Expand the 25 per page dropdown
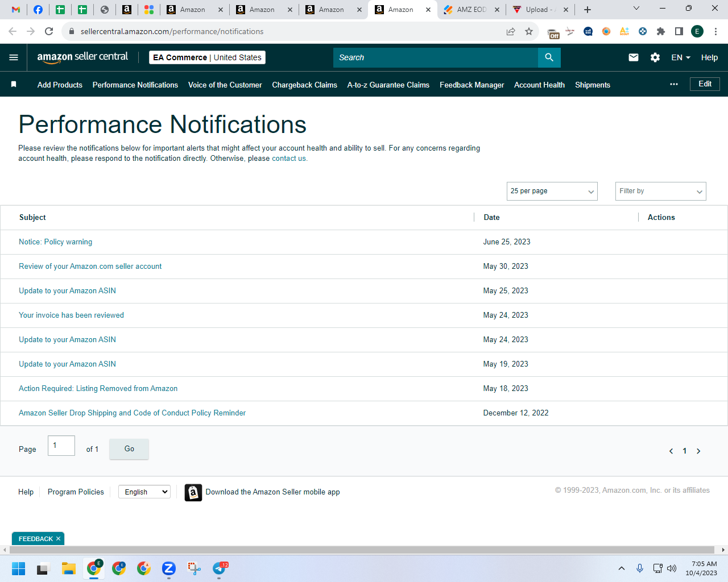The height and width of the screenshot is (582, 728). (x=552, y=191)
